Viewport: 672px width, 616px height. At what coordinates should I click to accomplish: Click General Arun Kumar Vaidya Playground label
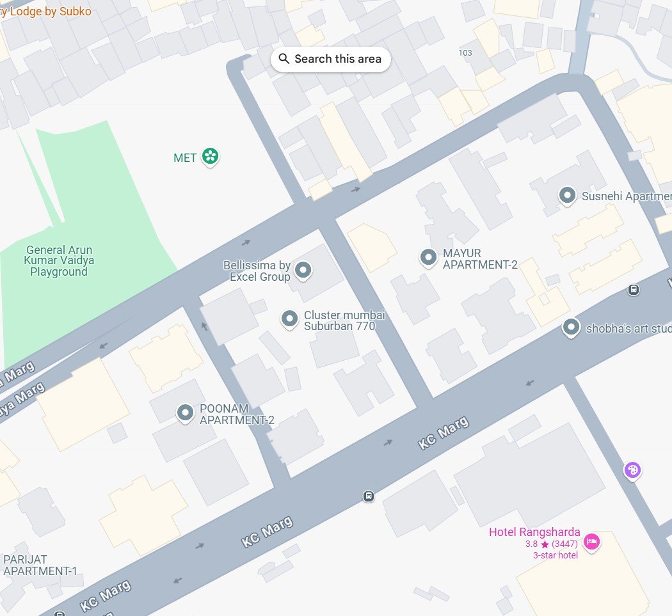pyautogui.click(x=59, y=261)
